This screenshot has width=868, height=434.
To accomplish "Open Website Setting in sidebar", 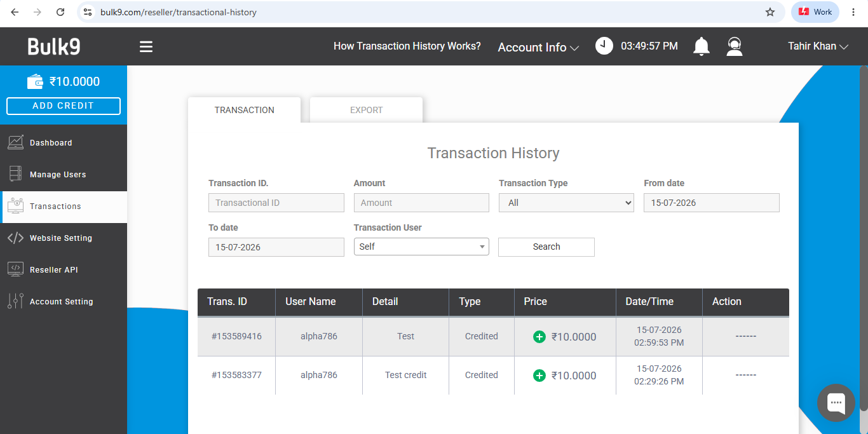I will (64, 238).
